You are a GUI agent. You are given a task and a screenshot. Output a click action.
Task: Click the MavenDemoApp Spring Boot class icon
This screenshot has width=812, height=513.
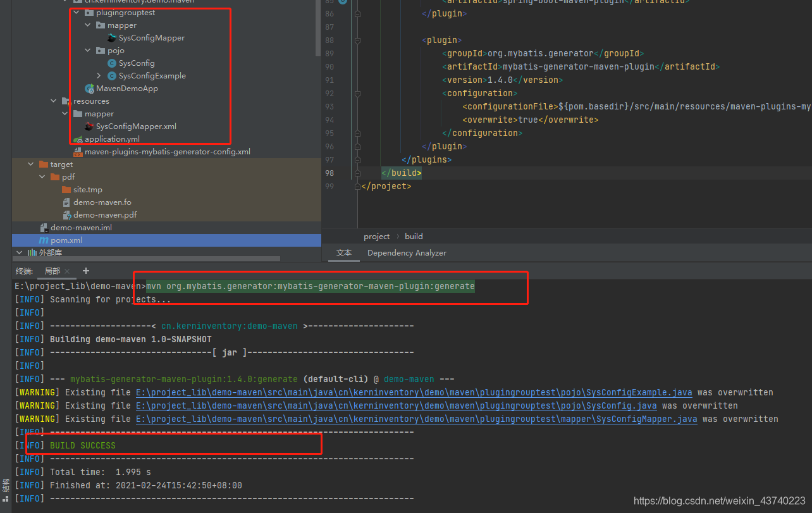89,89
